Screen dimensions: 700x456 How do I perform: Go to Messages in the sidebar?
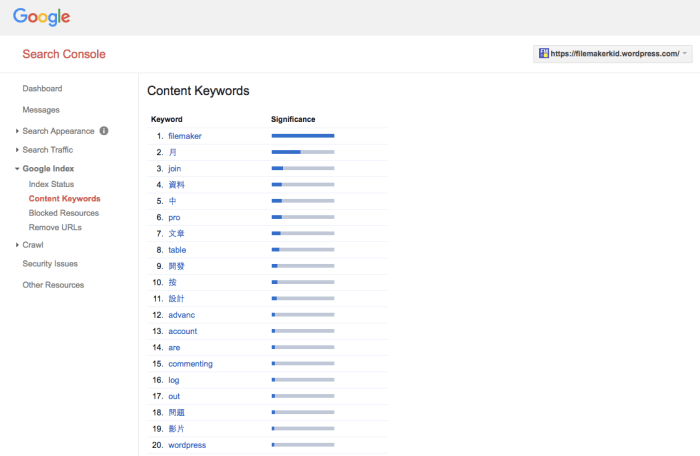coord(41,110)
